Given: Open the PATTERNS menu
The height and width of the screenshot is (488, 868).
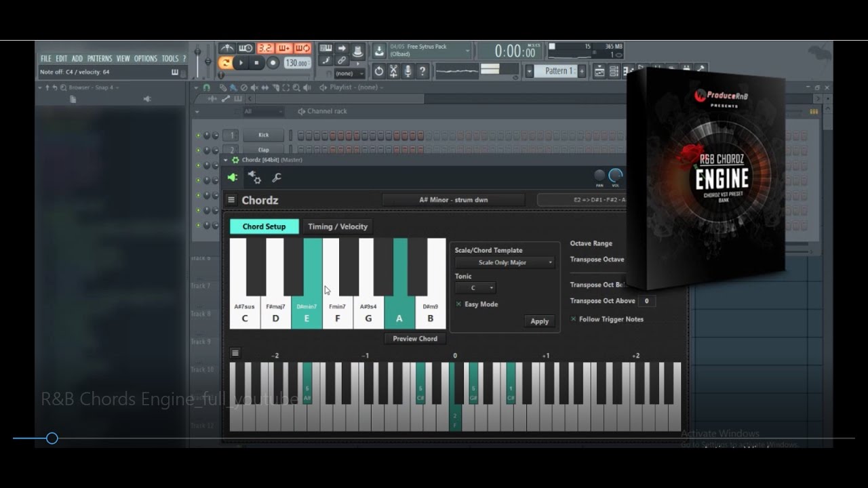Looking at the screenshot, I should 100,59.
